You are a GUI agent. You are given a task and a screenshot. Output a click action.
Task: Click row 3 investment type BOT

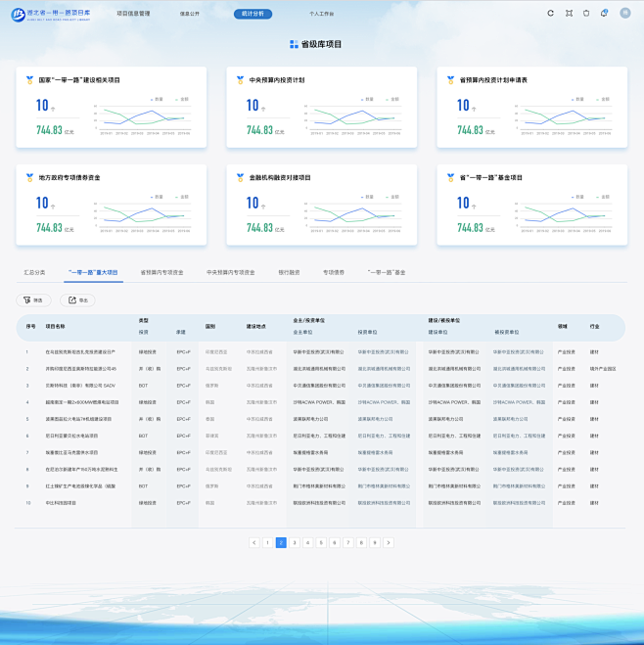(x=143, y=386)
